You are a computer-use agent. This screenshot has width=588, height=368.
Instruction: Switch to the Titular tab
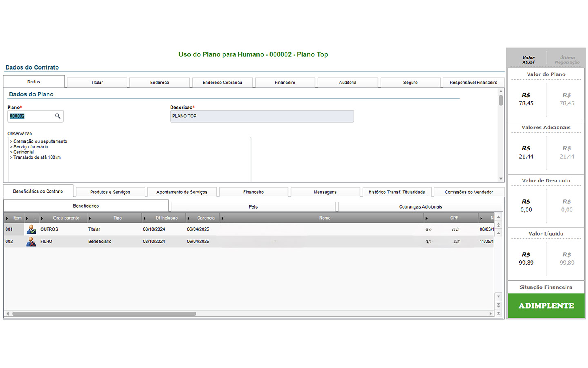pos(97,83)
